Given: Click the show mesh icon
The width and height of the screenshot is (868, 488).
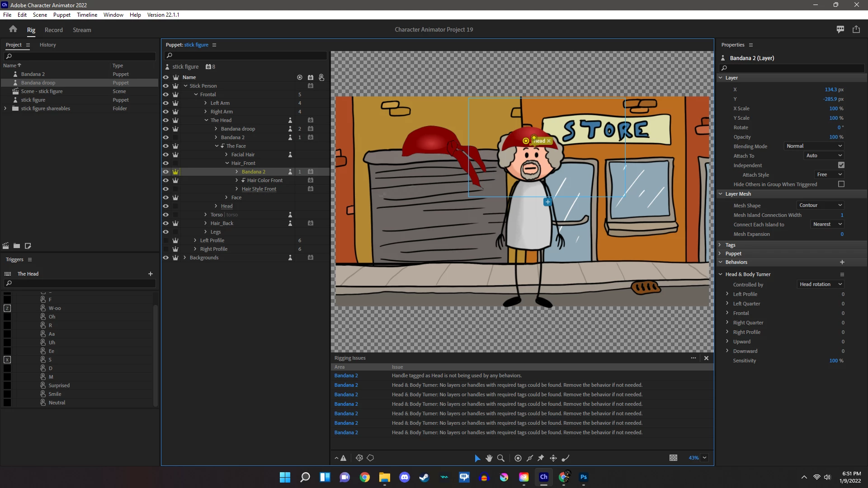Looking at the screenshot, I should point(359,458).
